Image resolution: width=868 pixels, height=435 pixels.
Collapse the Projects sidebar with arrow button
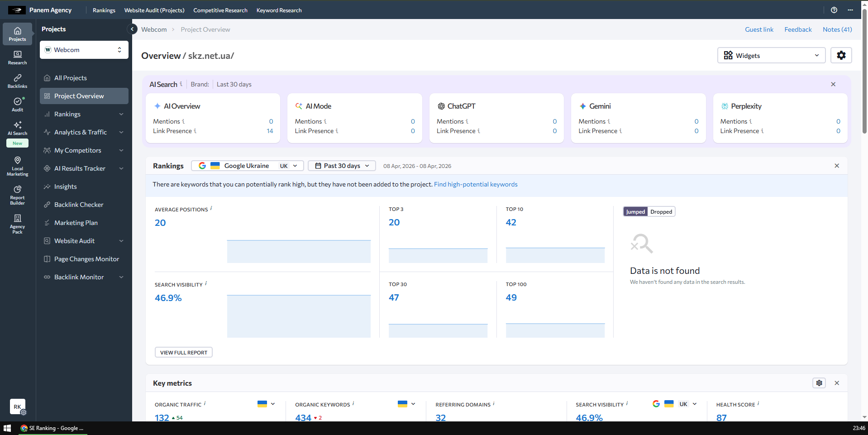click(x=132, y=29)
